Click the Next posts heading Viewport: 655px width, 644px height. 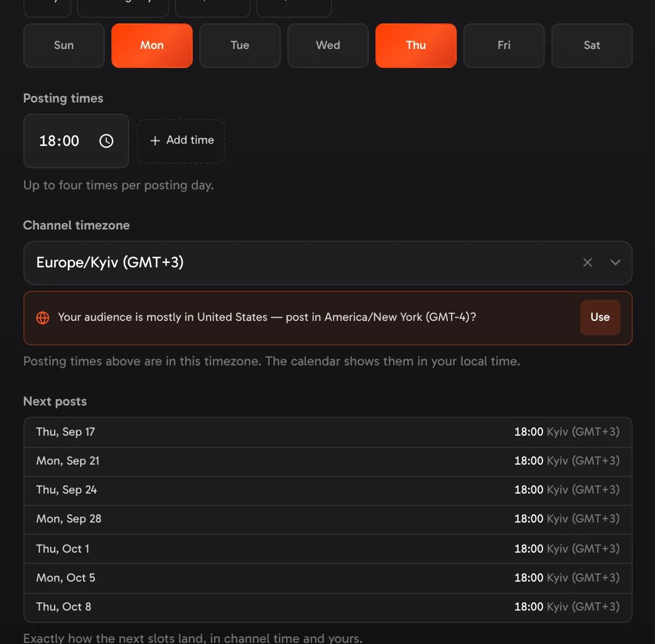coord(55,401)
